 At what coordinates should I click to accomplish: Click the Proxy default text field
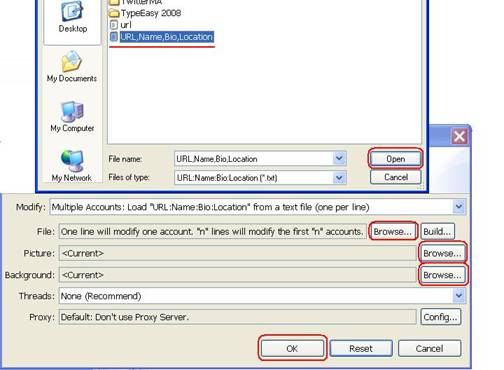point(237,317)
